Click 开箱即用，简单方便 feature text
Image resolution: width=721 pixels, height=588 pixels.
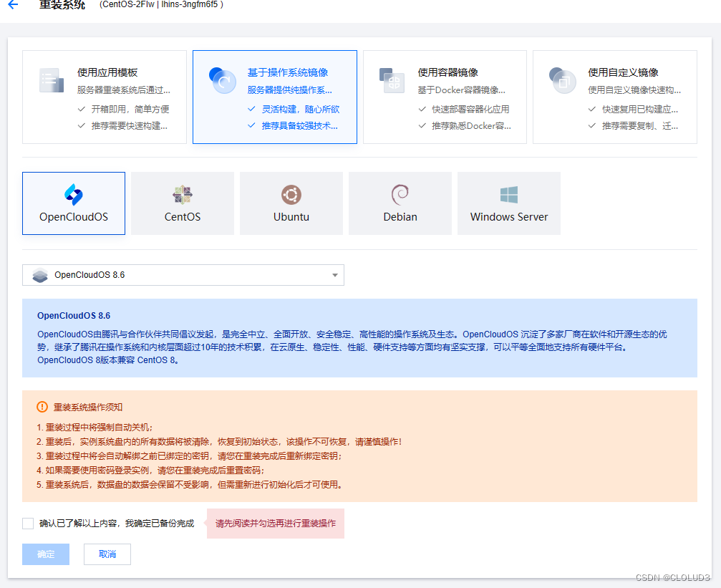(130, 109)
